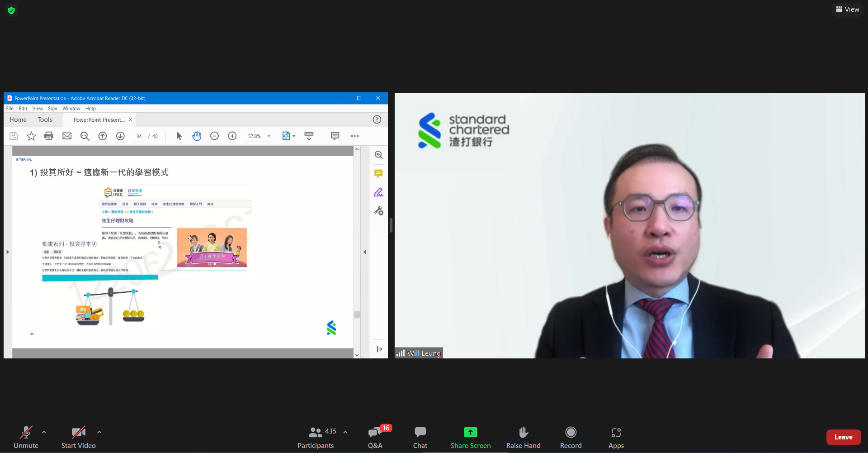Click the Acrobat vertical scrollbar thumb

(357, 315)
